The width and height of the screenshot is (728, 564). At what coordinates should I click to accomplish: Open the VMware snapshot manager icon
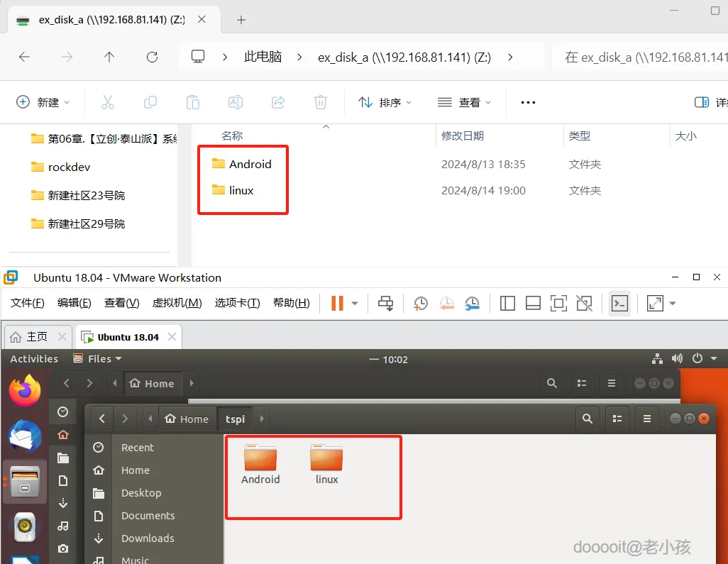[x=473, y=303]
